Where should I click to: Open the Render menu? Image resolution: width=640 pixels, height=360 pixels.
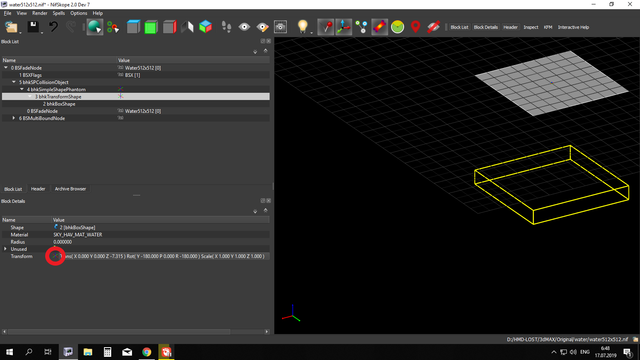point(40,13)
